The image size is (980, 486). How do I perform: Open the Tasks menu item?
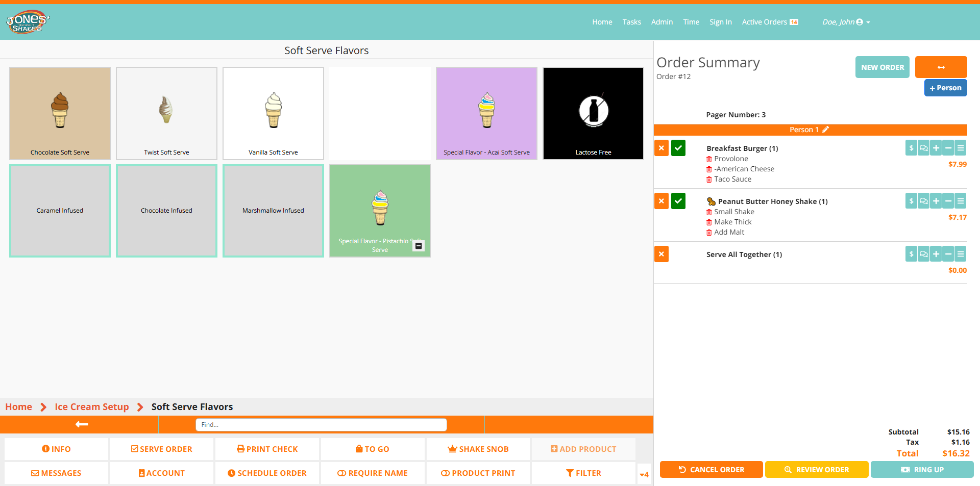[x=631, y=22]
